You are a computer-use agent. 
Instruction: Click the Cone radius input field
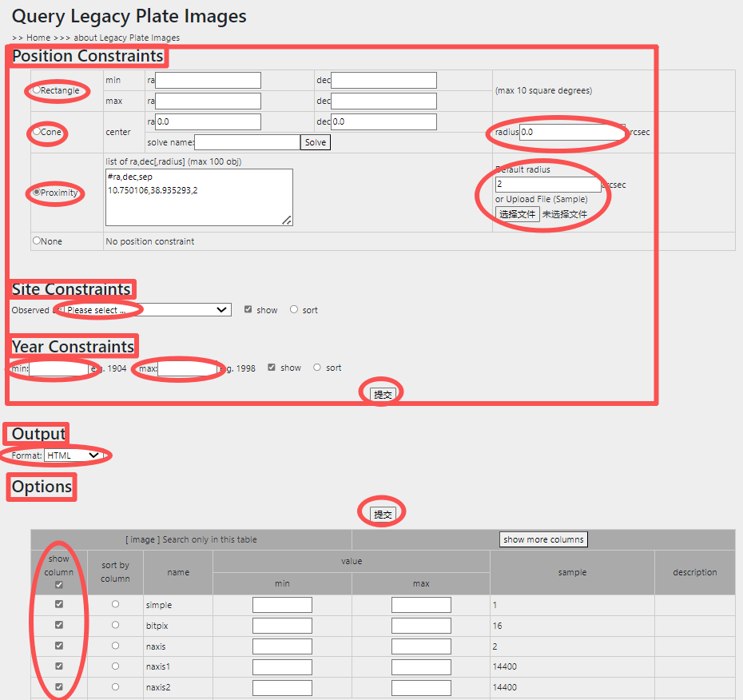(x=570, y=132)
